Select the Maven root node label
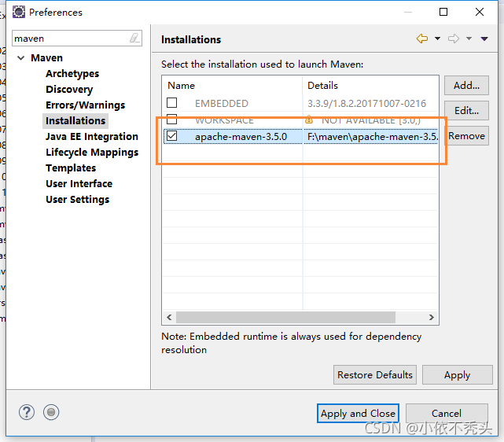The width and height of the screenshot is (504, 442). click(46, 58)
